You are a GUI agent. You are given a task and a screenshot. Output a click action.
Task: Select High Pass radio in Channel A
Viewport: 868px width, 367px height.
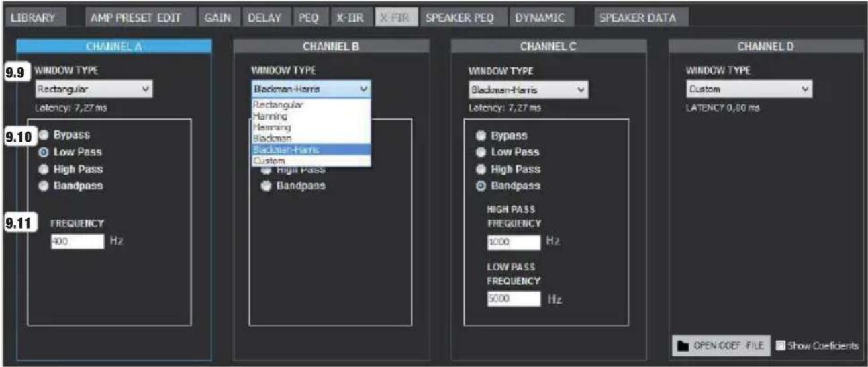(x=43, y=169)
